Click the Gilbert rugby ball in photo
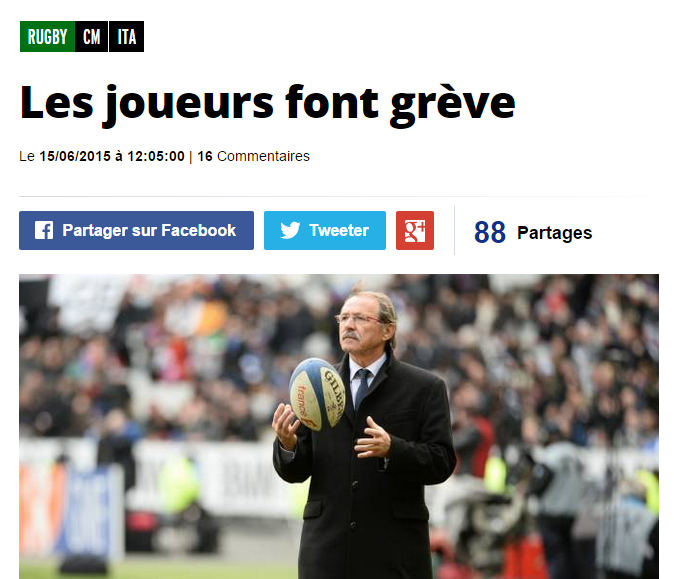The width and height of the screenshot is (674, 579). coord(317,395)
